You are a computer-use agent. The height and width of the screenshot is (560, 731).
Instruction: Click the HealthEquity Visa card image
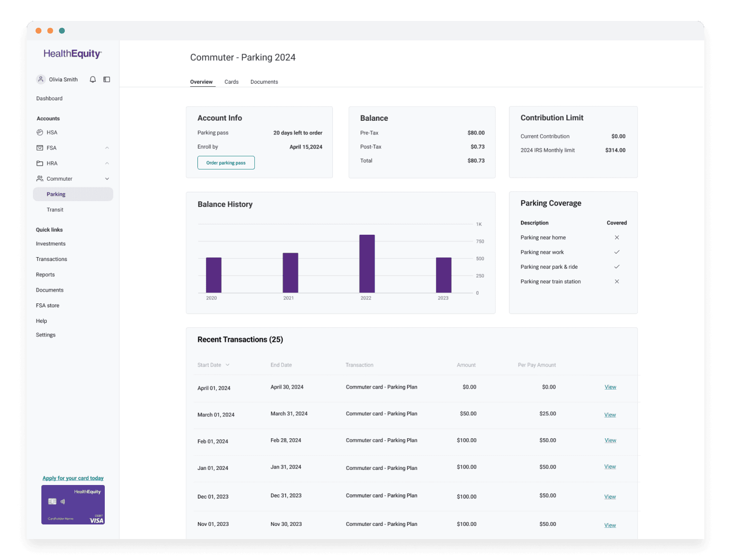pyautogui.click(x=73, y=504)
